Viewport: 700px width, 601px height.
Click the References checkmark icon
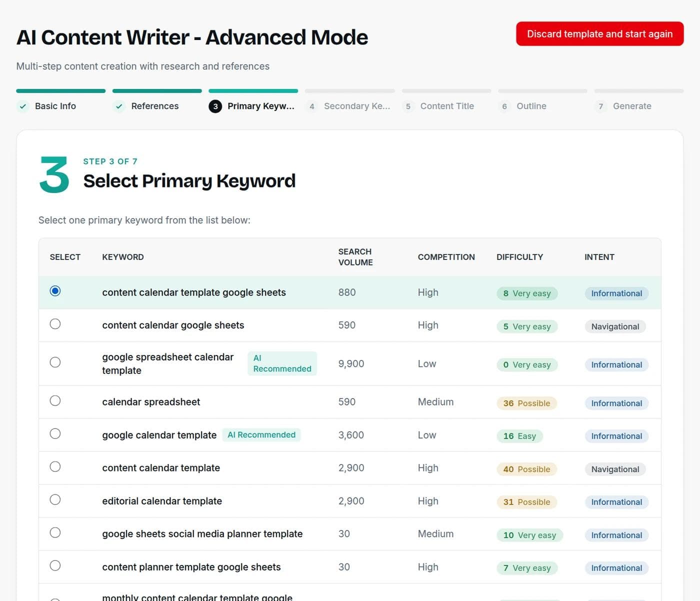(x=119, y=106)
